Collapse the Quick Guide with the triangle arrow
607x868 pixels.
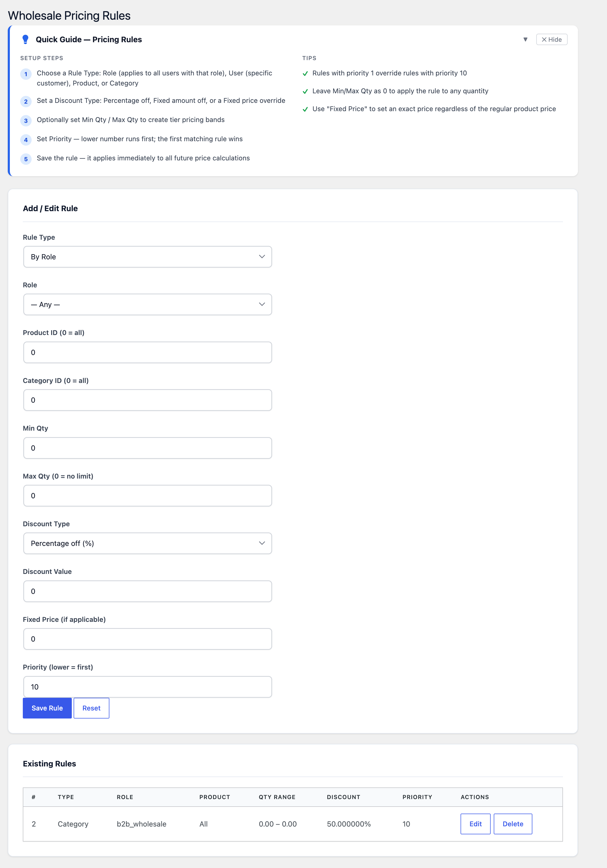pyautogui.click(x=525, y=39)
